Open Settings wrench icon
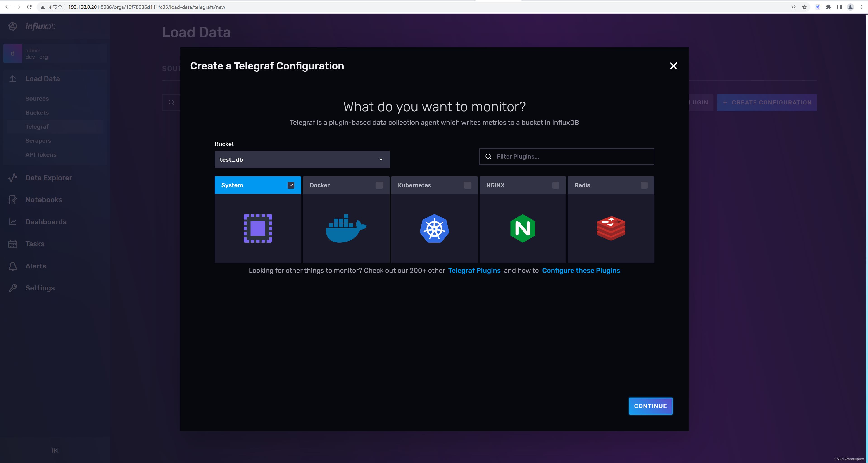The height and width of the screenshot is (463, 868). point(13,288)
